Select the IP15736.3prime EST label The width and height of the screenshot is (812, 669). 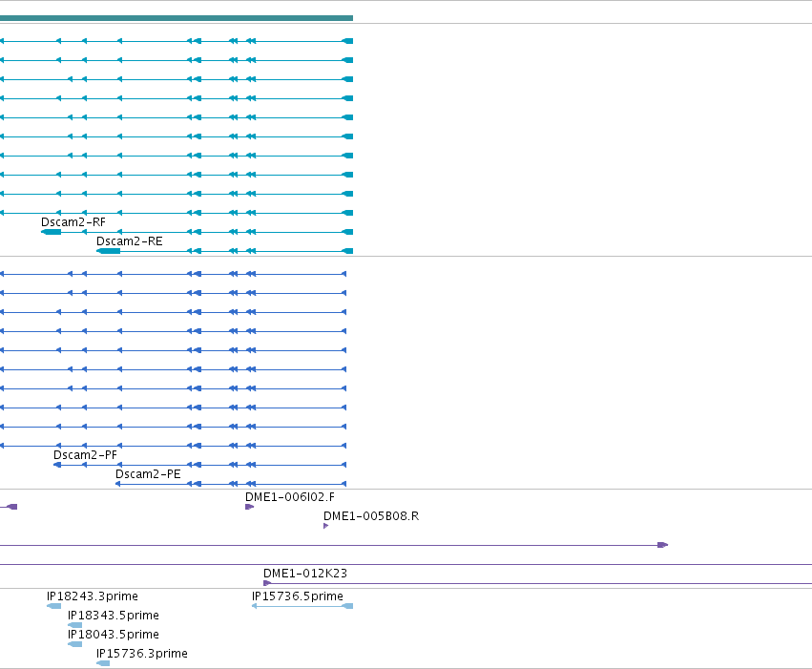point(142,654)
